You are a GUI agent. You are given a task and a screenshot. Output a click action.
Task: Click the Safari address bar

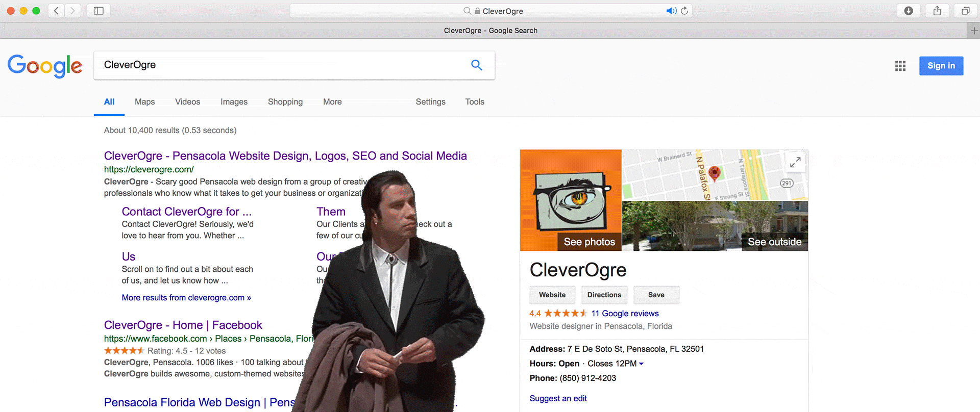491,11
